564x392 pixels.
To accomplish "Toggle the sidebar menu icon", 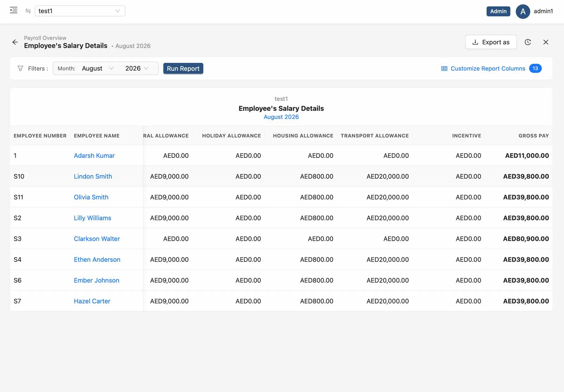I will tap(14, 10).
